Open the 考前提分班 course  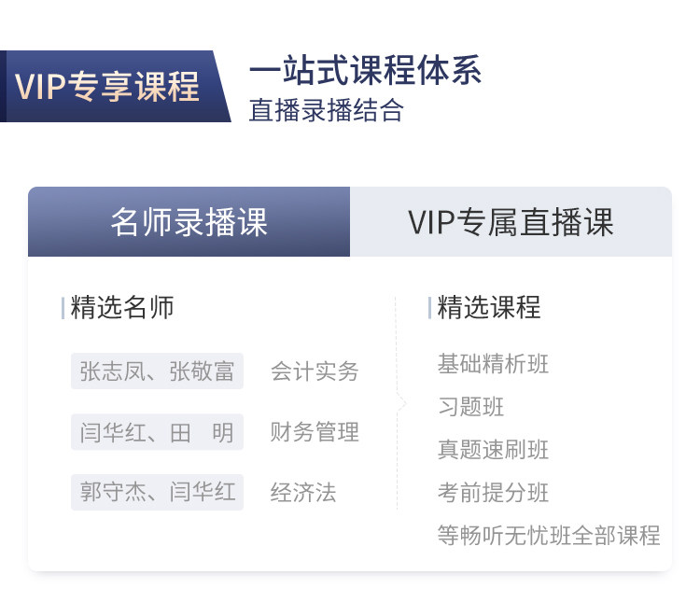click(x=493, y=492)
